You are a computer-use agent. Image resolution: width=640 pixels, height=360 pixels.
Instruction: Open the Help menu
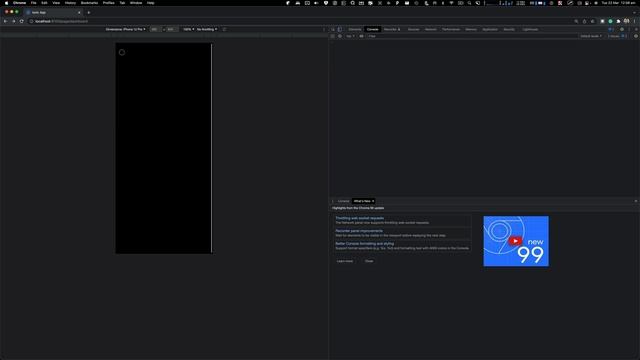[x=151, y=3]
